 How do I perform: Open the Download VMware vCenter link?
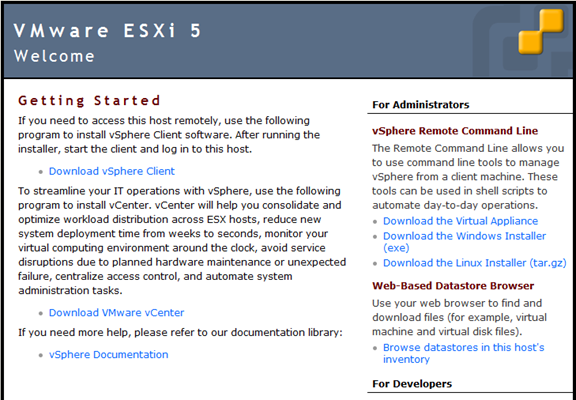click(x=116, y=313)
